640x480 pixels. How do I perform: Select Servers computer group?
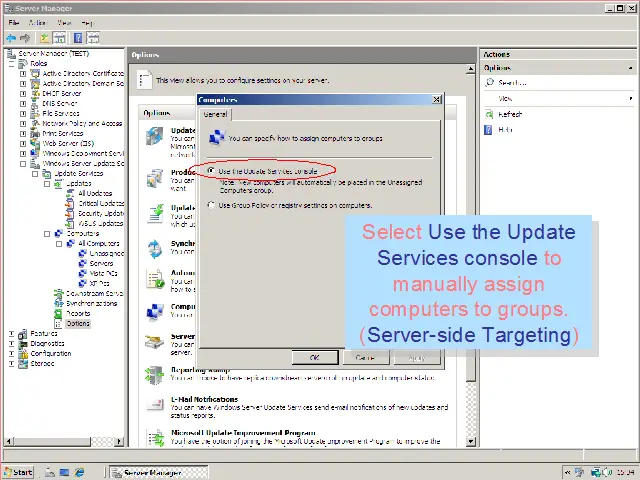(x=101, y=263)
